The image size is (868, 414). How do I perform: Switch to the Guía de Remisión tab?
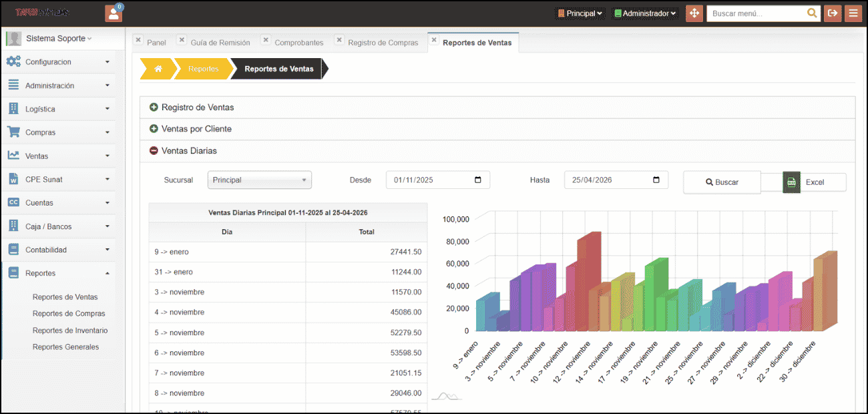[x=220, y=43]
